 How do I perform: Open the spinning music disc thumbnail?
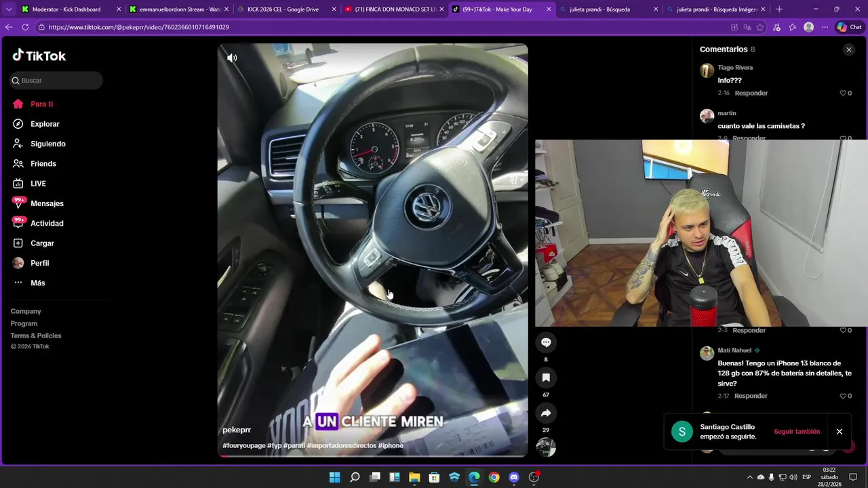[x=546, y=447]
